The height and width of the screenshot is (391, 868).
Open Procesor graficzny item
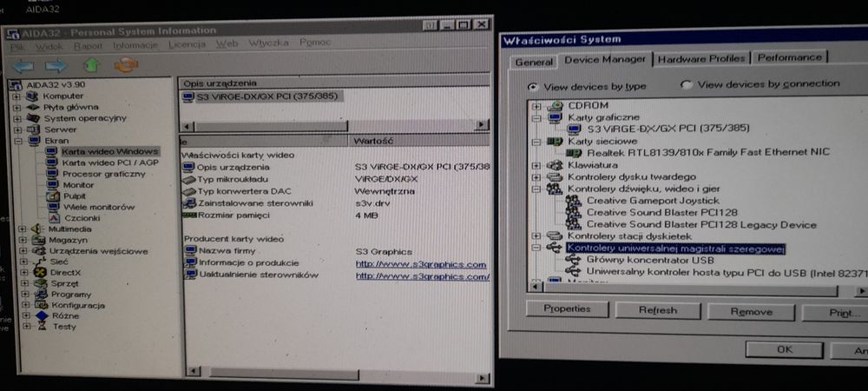(103, 174)
